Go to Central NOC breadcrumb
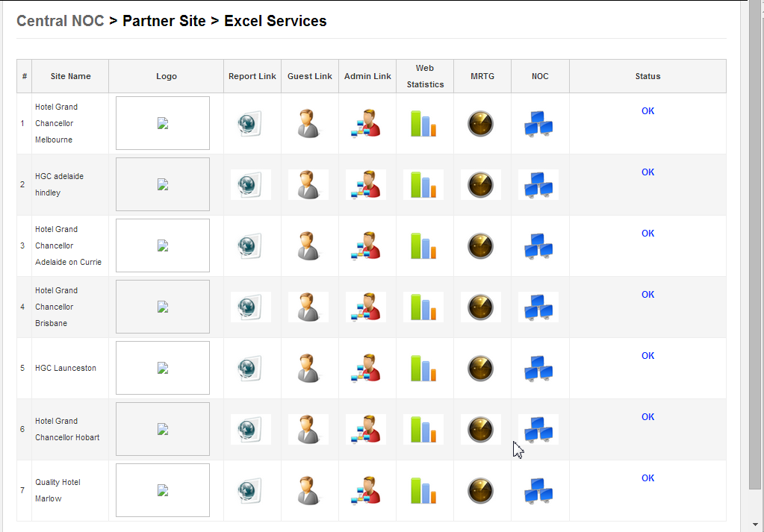Image resolution: width=764 pixels, height=532 pixels. click(60, 21)
